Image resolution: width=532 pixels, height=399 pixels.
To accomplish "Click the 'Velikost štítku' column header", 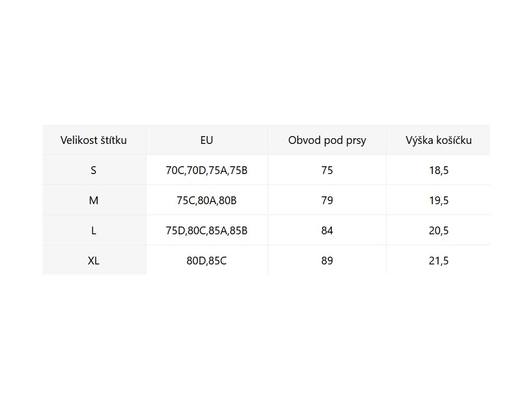I will (94, 140).
